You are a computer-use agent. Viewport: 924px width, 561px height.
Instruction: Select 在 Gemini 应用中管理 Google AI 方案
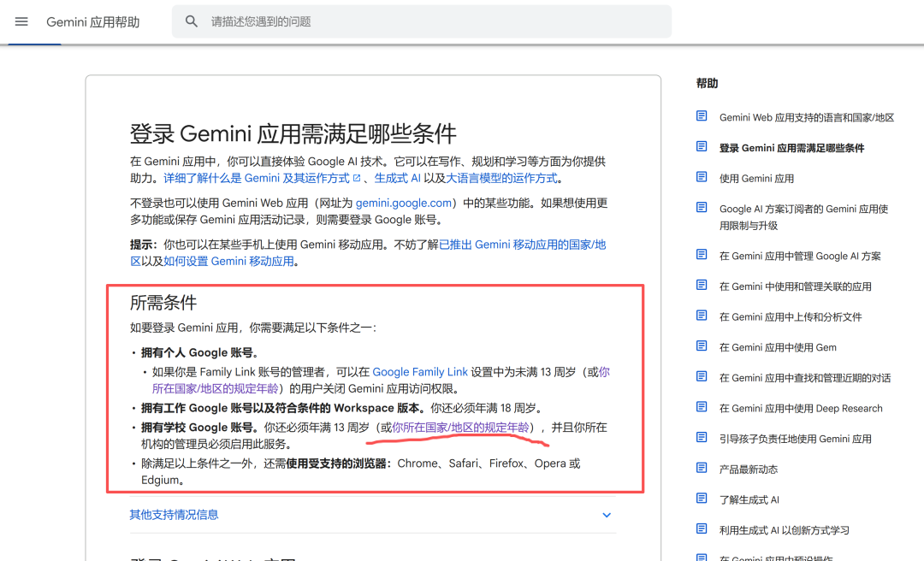pos(799,256)
